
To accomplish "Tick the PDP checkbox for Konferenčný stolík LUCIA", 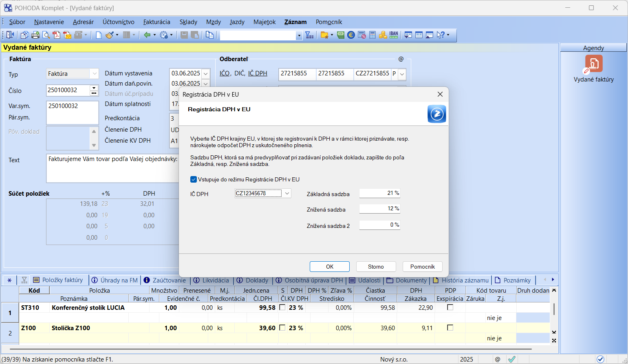I will point(450,307).
